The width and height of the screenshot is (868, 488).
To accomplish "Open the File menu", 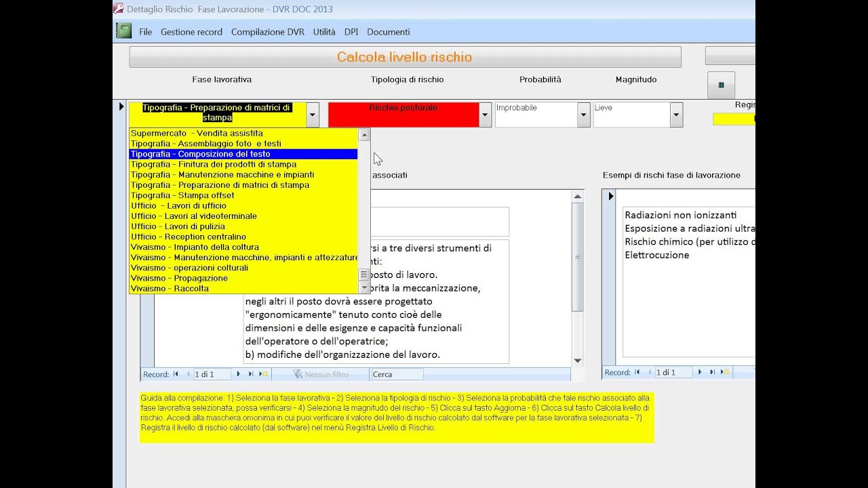I will pyautogui.click(x=146, y=32).
